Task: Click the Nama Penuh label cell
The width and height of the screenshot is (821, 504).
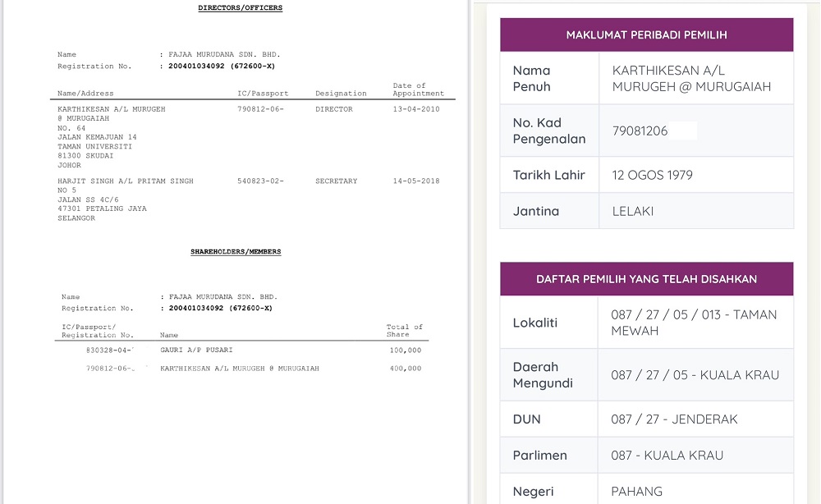Action: [x=532, y=79]
